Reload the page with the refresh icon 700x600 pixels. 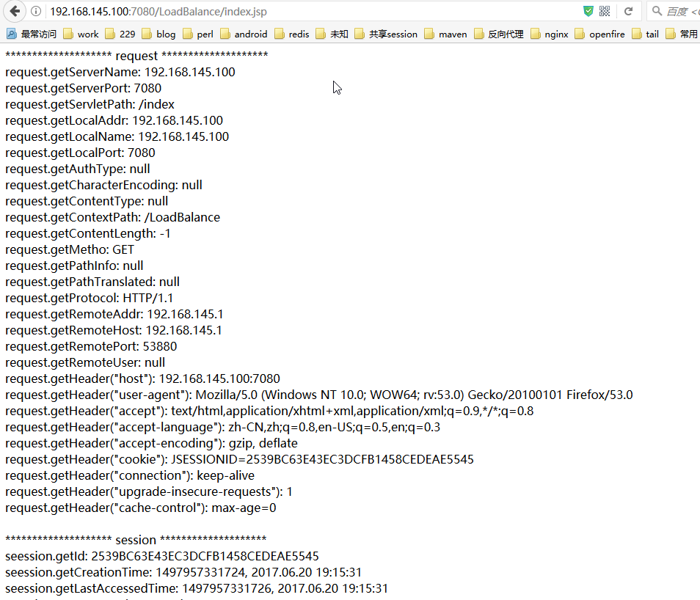pyautogui.click(x=628, y=11)
